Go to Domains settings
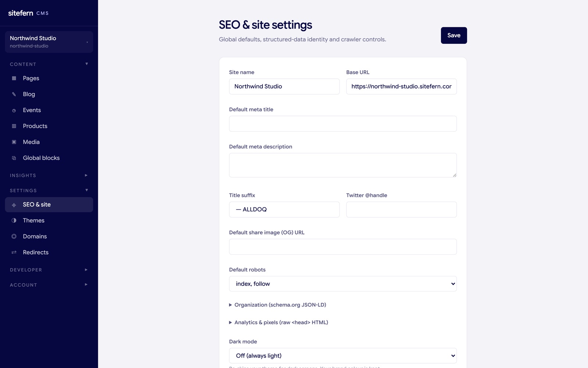This screenshot has width=588, height=368. tap(49, 236)
